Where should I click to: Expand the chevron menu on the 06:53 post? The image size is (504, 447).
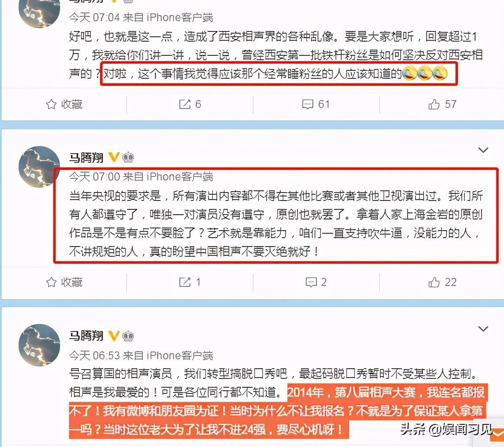(x=483, y=328)
